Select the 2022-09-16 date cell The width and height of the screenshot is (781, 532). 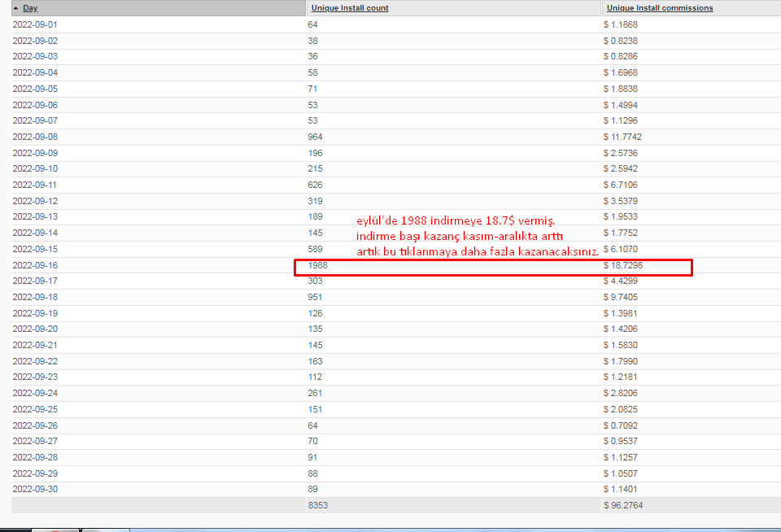[35, 265]
